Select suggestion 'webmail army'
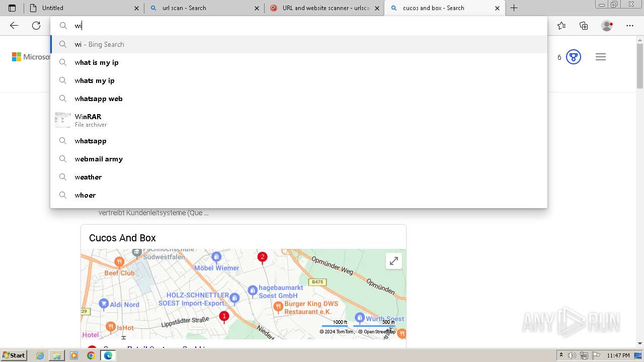The height and width of the screenshot is (362, 644). tap(299, 159)
